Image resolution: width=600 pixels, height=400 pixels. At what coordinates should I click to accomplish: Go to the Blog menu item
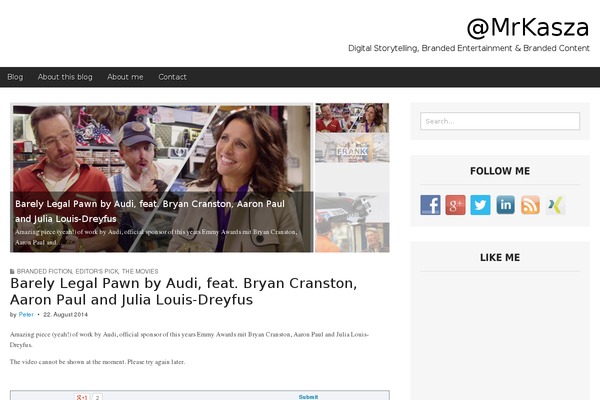pos(15,77)
